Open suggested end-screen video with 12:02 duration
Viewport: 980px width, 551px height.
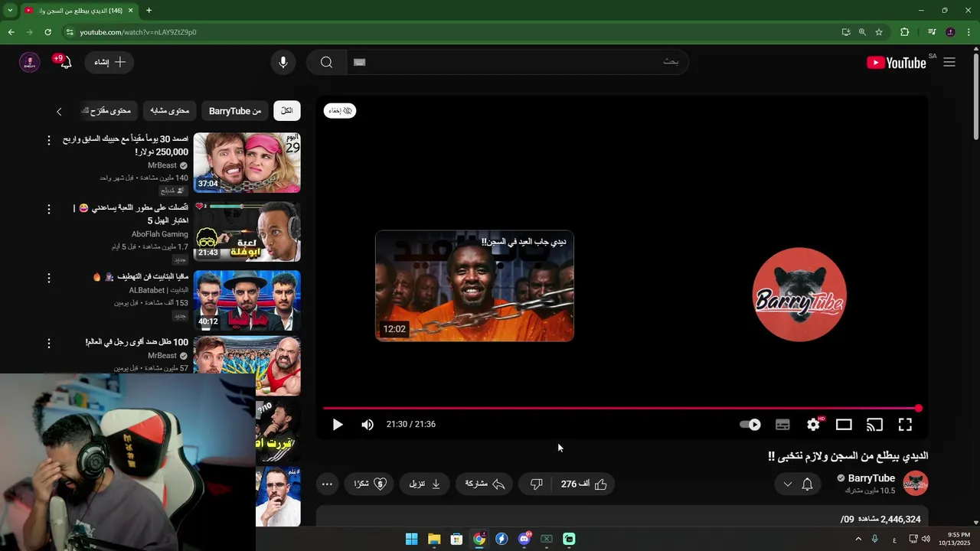pos(475,286)
